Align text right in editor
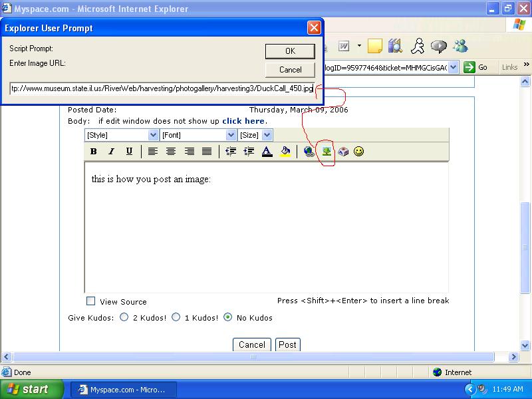Image resolution: width=532 pixels, height=399 pixels. pyautogui.click(x=189, y=152)
